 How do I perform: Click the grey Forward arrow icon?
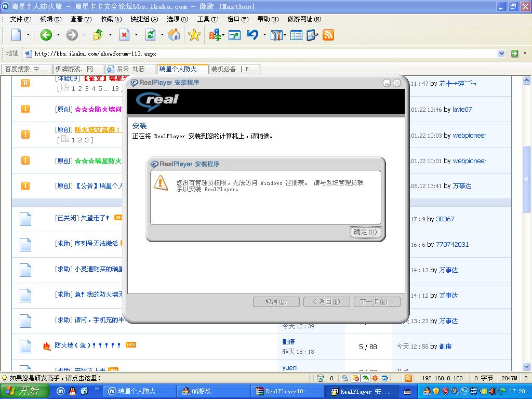pos(72,35)
